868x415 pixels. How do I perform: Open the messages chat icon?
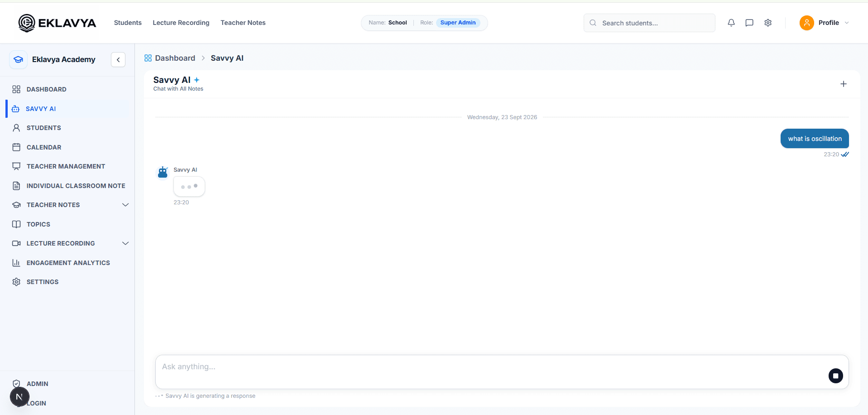coord(749,23)
